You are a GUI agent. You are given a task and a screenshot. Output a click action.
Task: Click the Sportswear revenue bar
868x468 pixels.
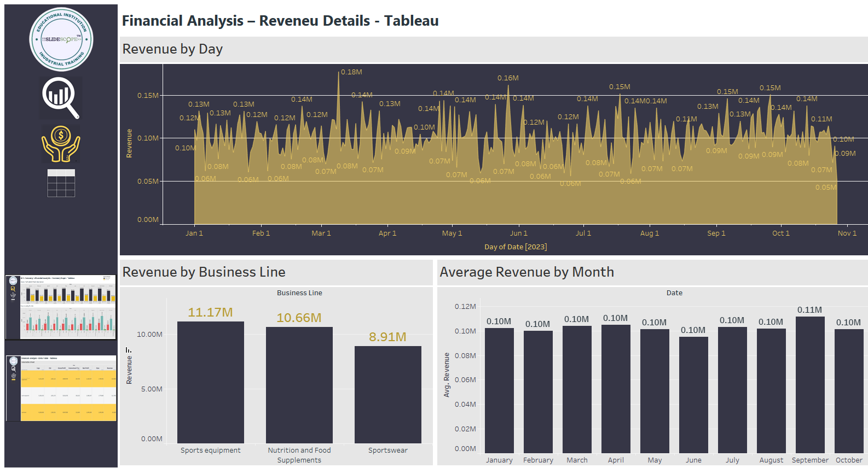tap(388, 394)
